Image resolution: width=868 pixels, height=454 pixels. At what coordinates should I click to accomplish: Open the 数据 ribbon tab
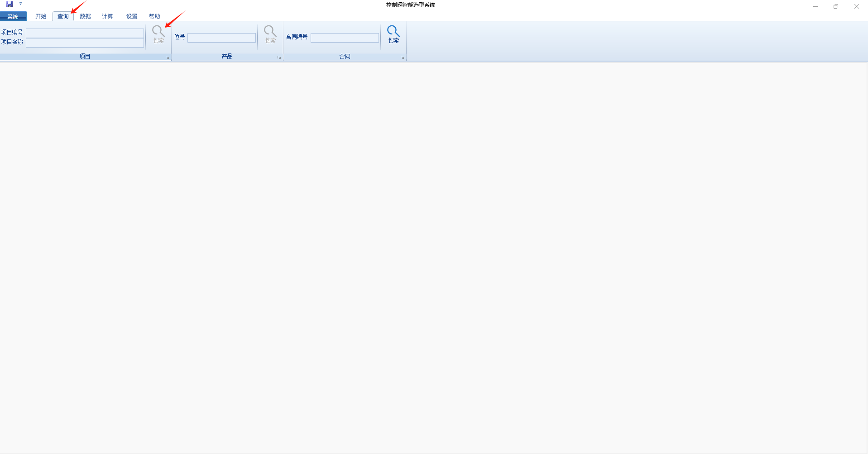[85, 16]
